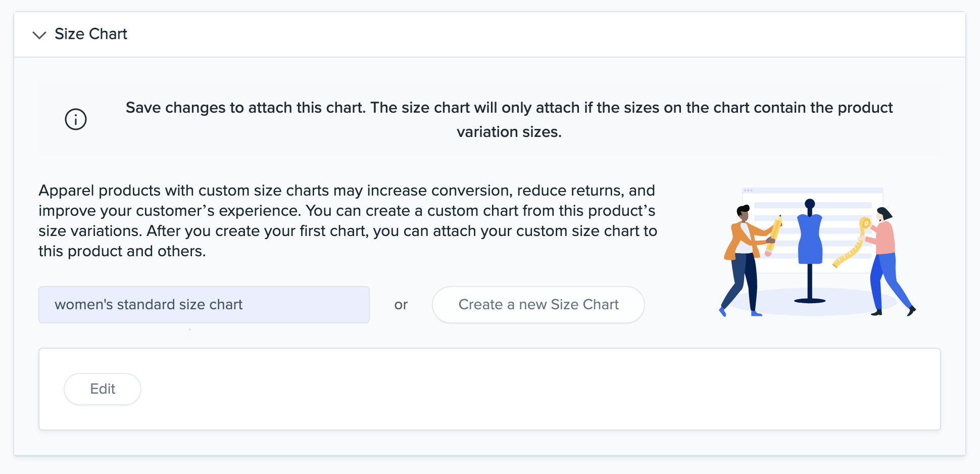Screen dimensions: 980x474
Task: Click the "Apparel products" description paragraph
Action: (x=348, y=221)
